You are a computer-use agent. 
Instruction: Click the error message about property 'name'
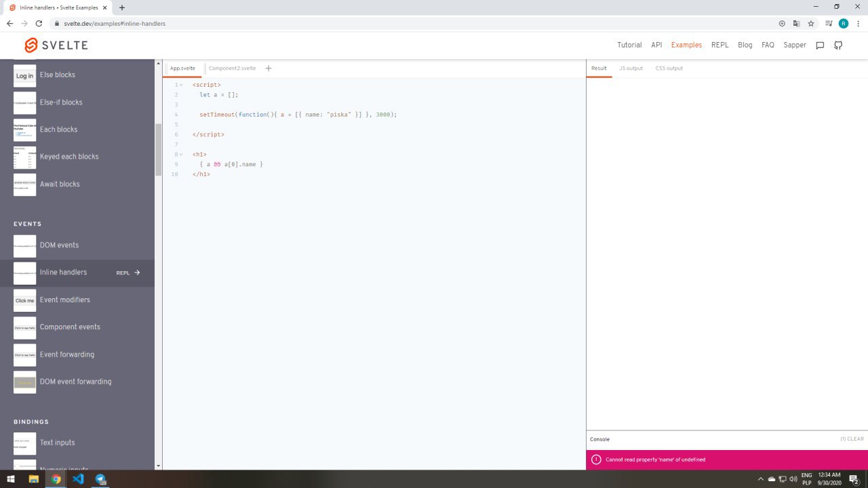(x=655, y=460)
